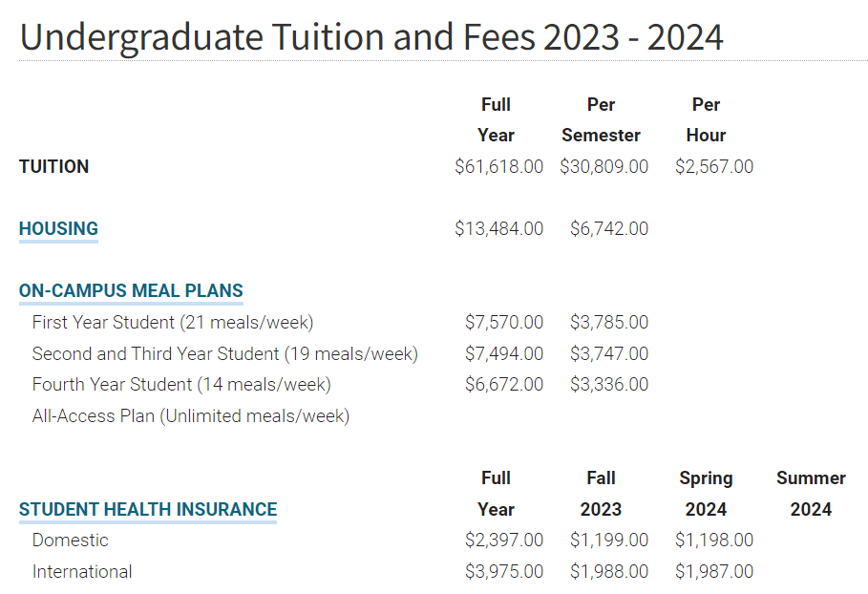Click the International full year amount $3,975.00

click(x=504, y=571)
